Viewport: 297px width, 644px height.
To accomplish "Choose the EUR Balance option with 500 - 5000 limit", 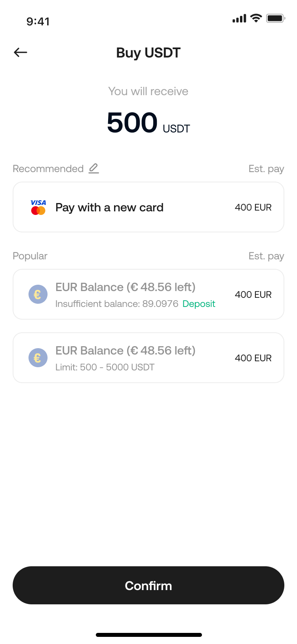I will tap(125, 351).
